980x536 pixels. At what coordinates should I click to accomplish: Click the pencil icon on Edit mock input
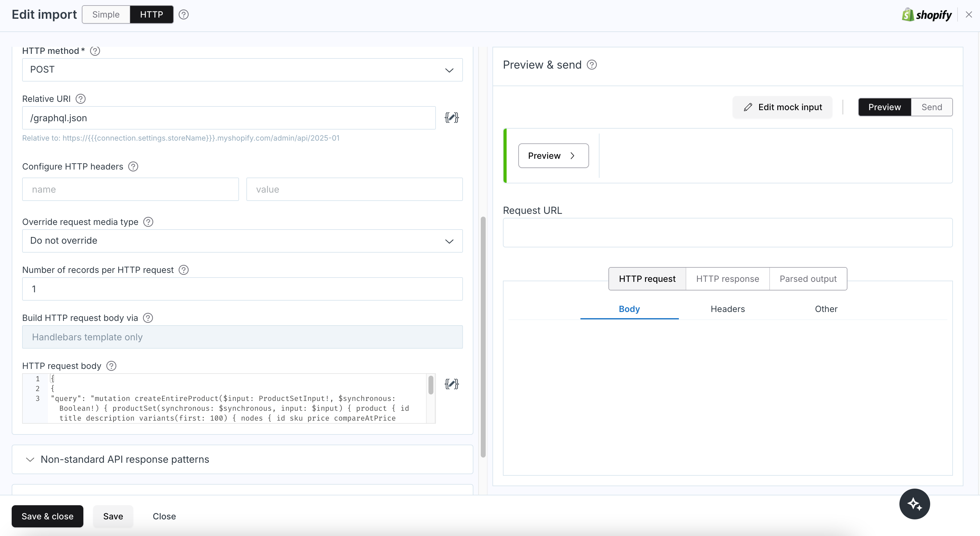[748, 107]
